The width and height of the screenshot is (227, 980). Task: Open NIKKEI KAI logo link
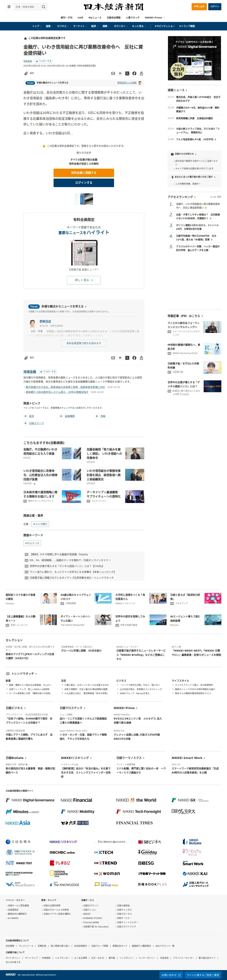click(x=195, y=873)
